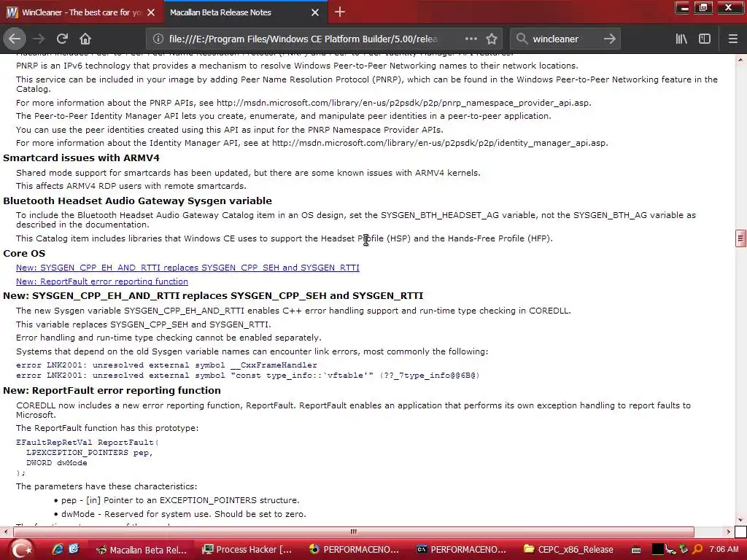Image resolution: width=747 pixels, height=560 pixels.
Task: Click the Smartcard issues with ARMV4 heading
Action: (x=82, y=157)
